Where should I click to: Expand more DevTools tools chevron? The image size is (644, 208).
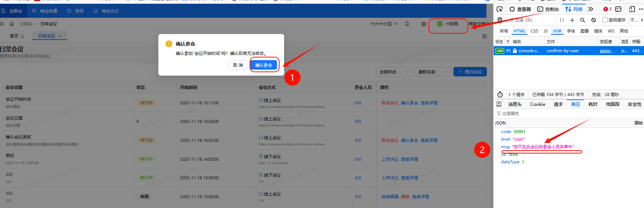pyautogui.click(x=591, y=9)
